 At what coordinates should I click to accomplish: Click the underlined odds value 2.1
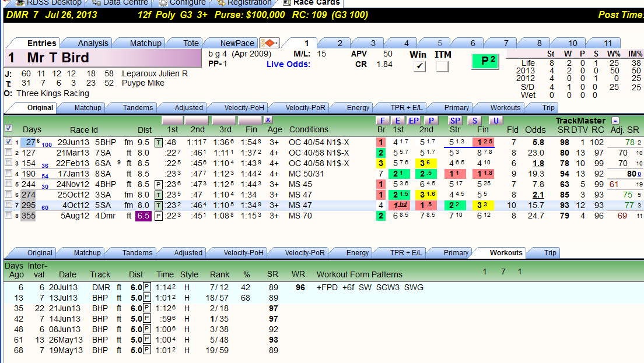[538, 195]
